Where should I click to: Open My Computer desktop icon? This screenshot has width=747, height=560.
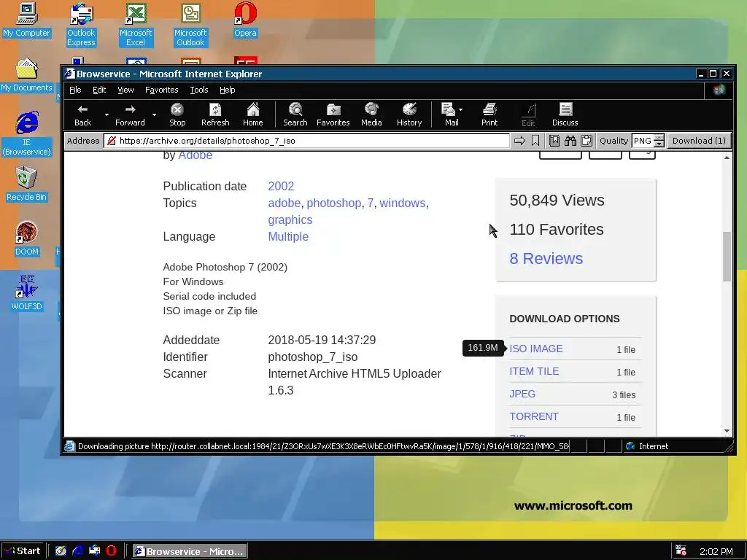click(x=26, y=20)
